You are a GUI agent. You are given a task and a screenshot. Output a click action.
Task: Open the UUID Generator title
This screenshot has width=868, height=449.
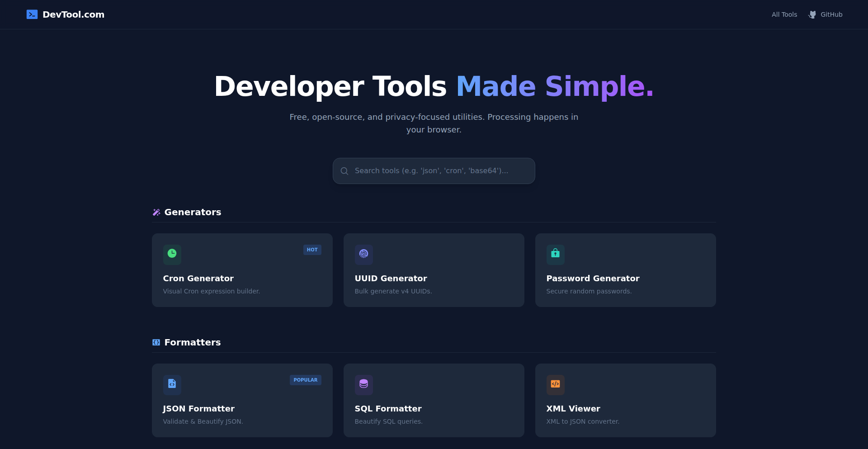[x=391, y=279]
